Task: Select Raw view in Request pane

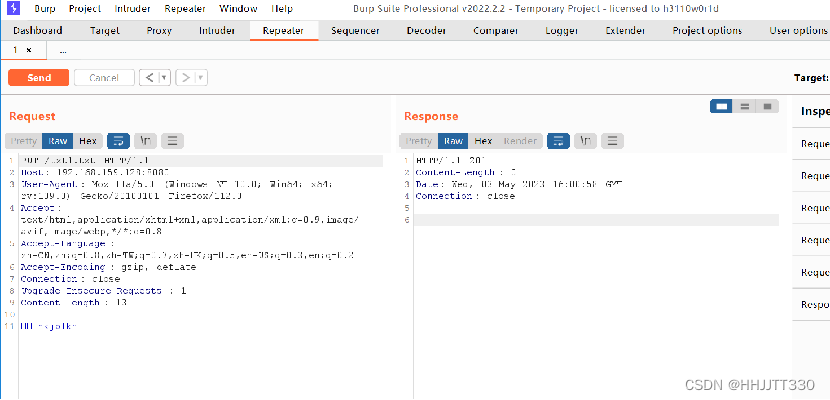Action: 58,141
